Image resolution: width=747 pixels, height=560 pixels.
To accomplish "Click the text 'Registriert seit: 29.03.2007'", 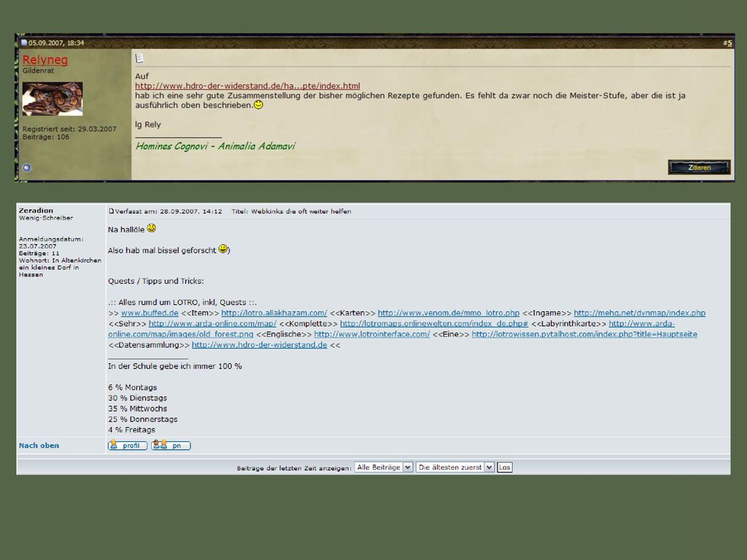I will [x=69, y=128].
